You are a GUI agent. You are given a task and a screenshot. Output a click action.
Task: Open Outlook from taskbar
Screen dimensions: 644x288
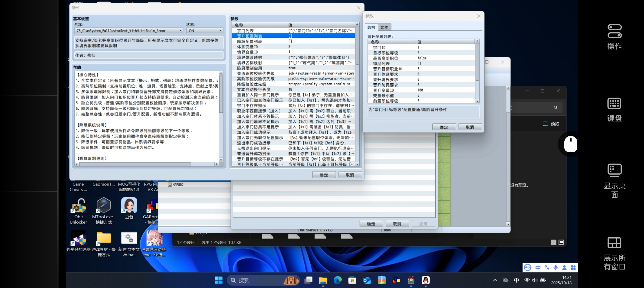click(367, 280)
